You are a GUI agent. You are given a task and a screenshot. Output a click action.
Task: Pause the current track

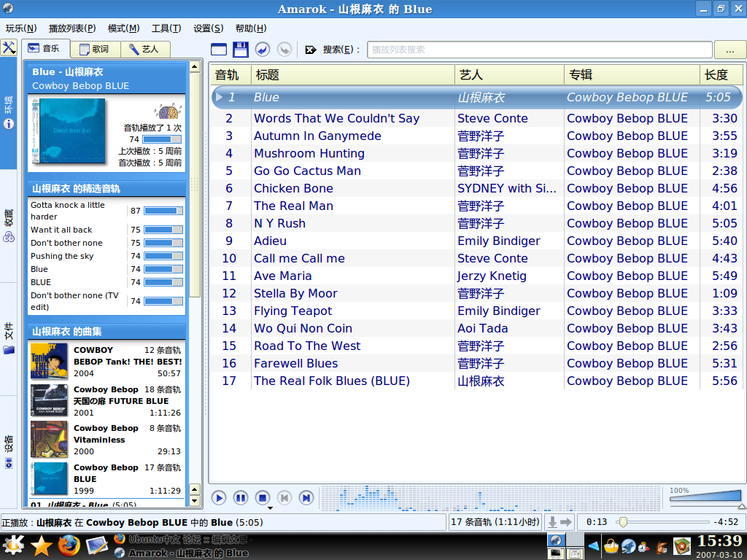point(241,498)
